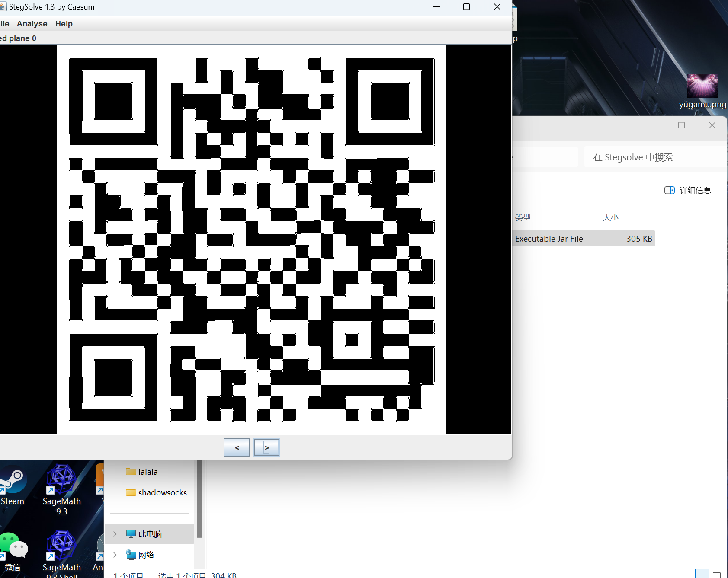Close the Explorer window
Screen dimensions: 728x578
712,125
